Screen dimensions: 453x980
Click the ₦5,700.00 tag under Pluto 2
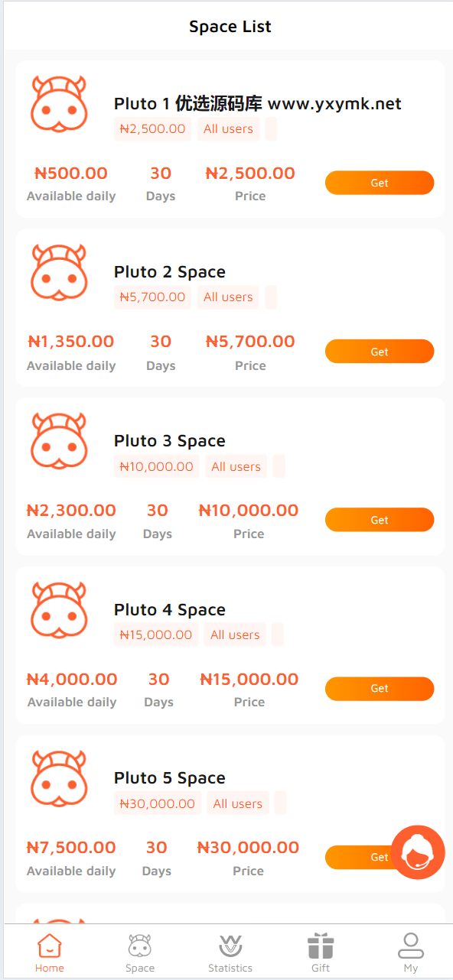point(152,297)
